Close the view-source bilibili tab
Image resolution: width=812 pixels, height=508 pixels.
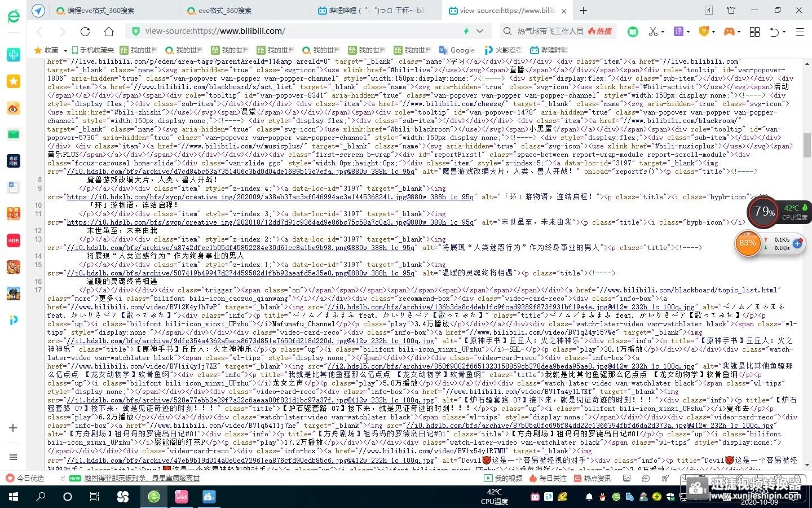(564, 10)
